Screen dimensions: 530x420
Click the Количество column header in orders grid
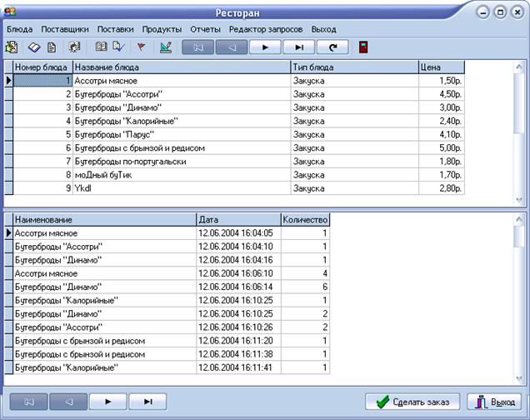306,219
